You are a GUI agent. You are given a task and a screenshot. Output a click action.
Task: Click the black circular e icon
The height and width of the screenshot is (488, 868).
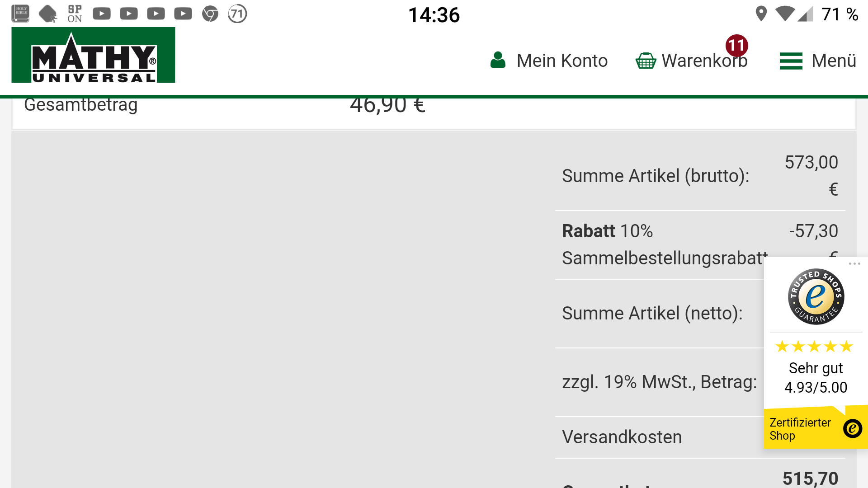(x=852, y=428)
